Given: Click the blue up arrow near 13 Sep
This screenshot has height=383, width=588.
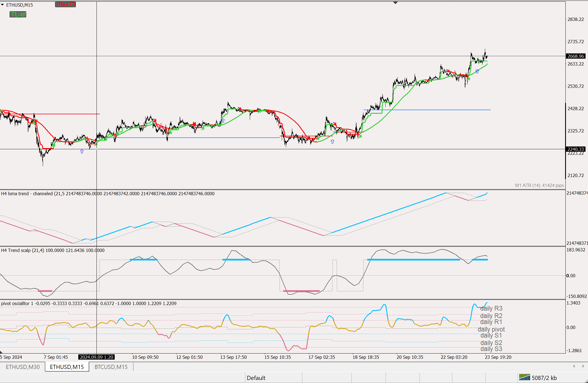Looking at the screenshot, I should click(x=223, y=121).
